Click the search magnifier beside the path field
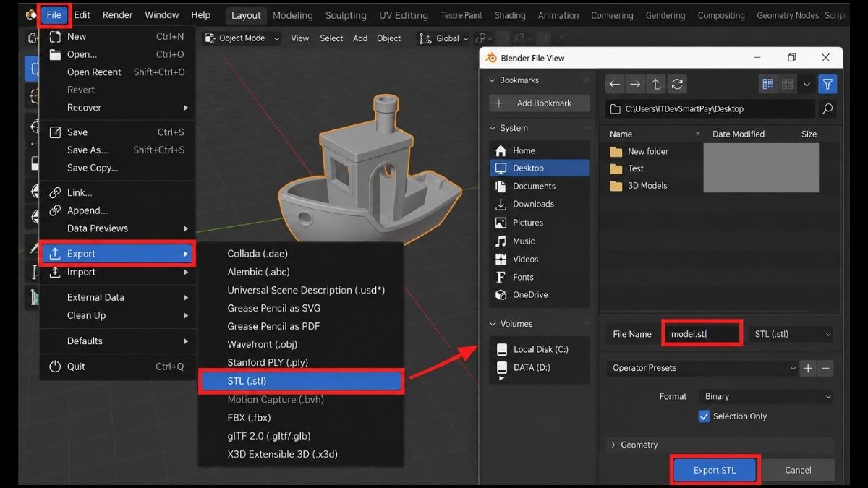 point(827,109)
